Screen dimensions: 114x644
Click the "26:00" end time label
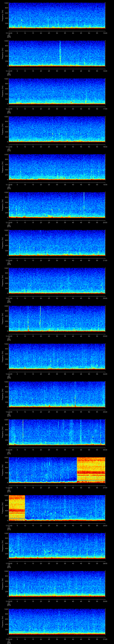point(105,450)
